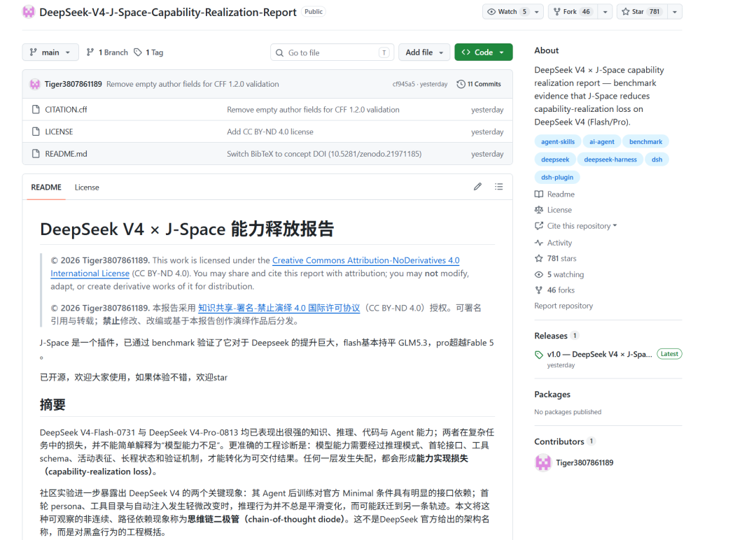Open the green Code dropdown
The width and height of the screenshot is (756, 540).
click(484, 52)
